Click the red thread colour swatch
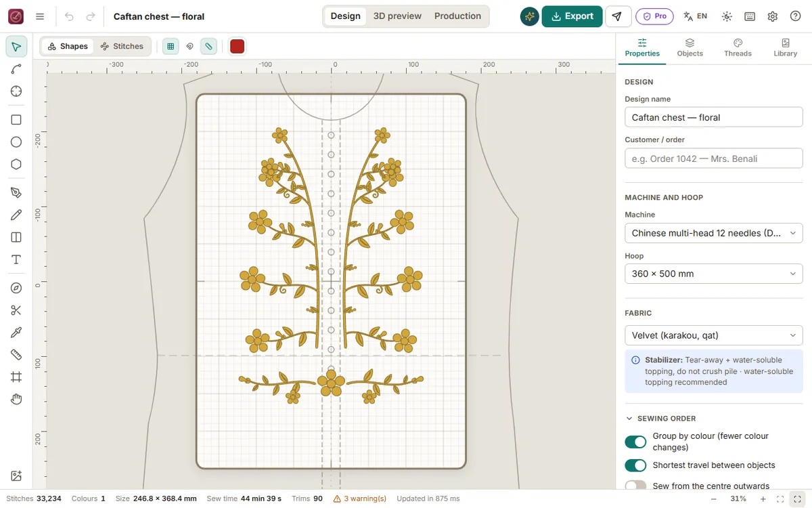Screen dimensions: 812x508 click(x=237, y=46)
